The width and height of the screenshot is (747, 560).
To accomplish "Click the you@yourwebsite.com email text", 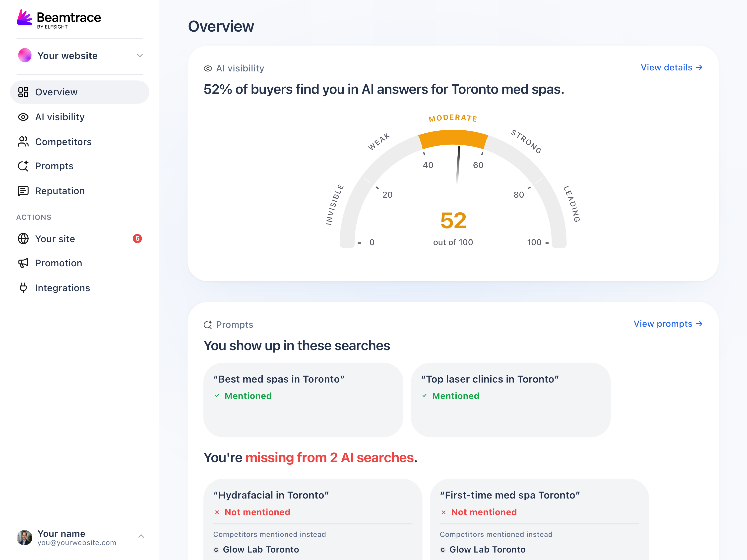I will point(77,543).
